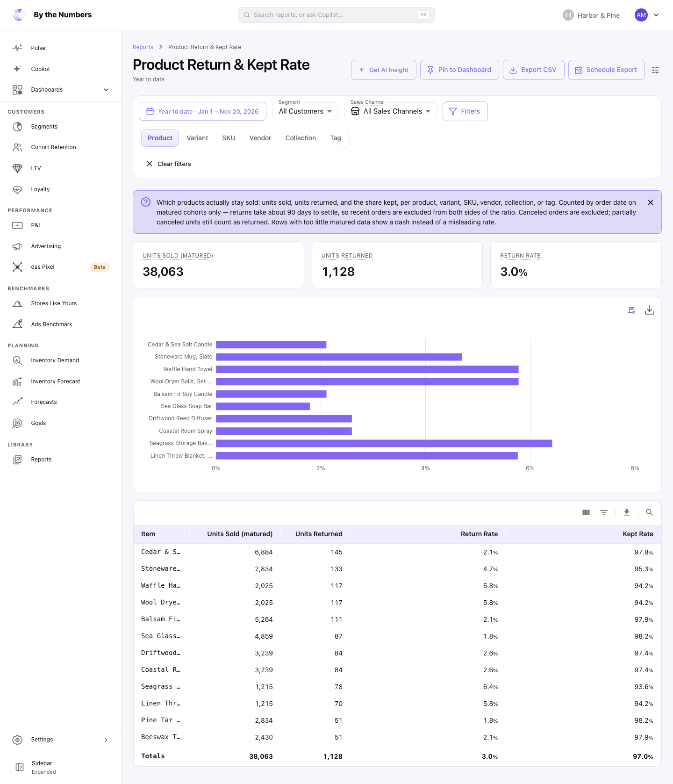The image size is (673, 784).
Task: Open the account menu chevron
Action: coord(656,15)
